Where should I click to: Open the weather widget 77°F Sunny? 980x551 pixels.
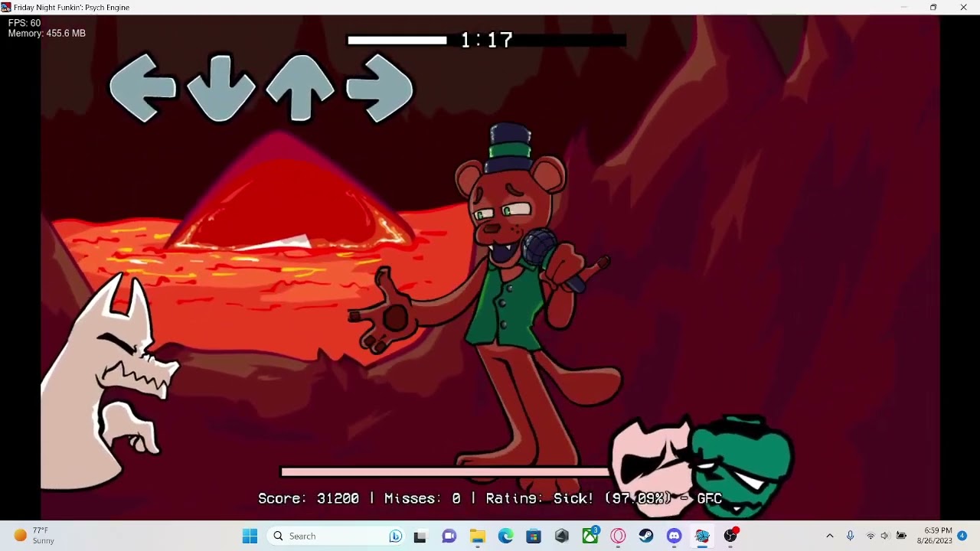(36, 536)
